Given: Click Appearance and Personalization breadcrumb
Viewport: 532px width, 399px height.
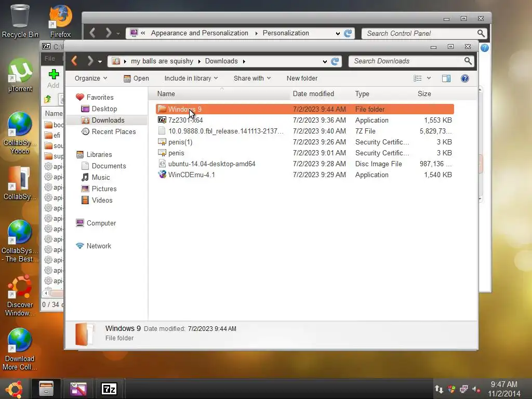Looking at the screenshot, I should pyautogui.click(x=199, y=33).
